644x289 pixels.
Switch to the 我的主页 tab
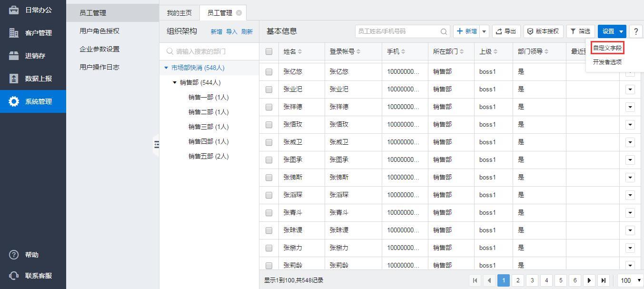[x=179, y=13]
